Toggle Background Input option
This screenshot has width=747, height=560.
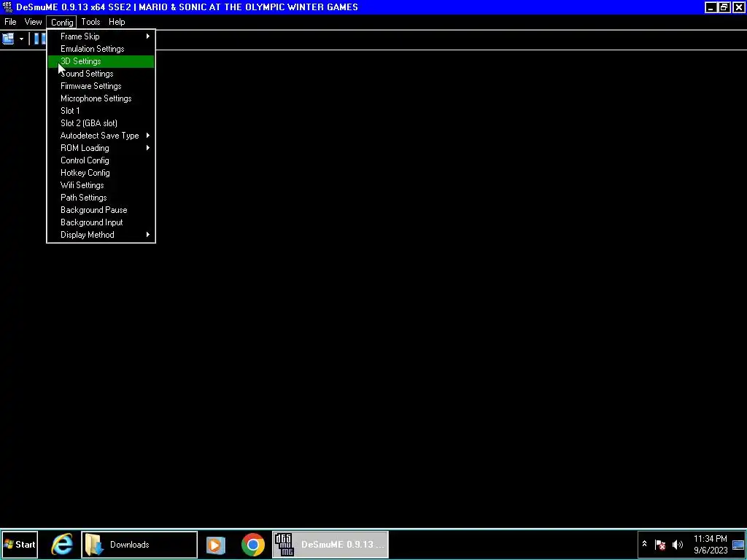pos(101,222)
